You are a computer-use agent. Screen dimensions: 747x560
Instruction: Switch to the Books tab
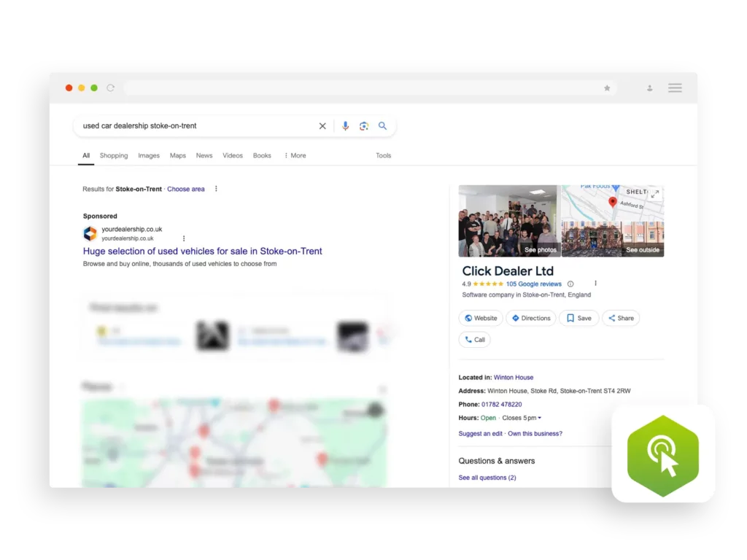[x=262, y=156]
